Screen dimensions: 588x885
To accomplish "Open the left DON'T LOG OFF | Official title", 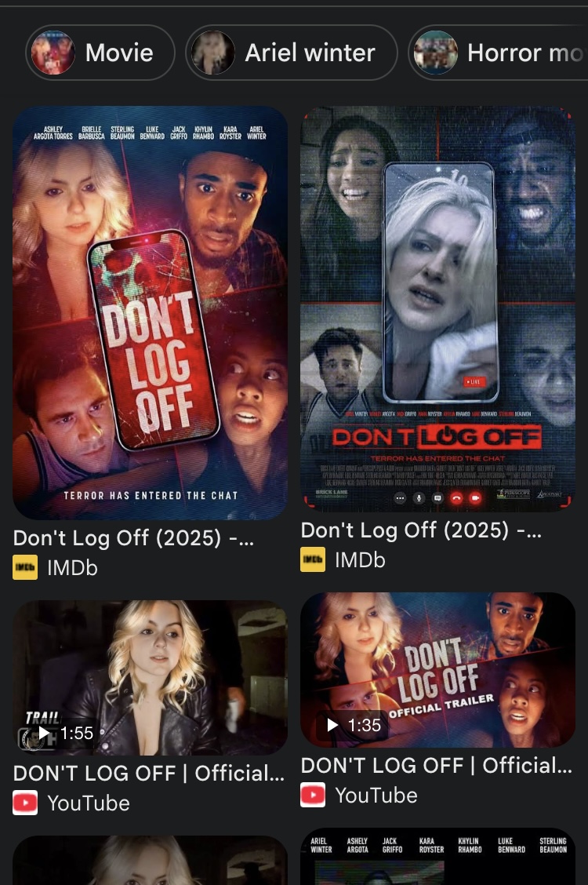I will [x=149, y=774].
